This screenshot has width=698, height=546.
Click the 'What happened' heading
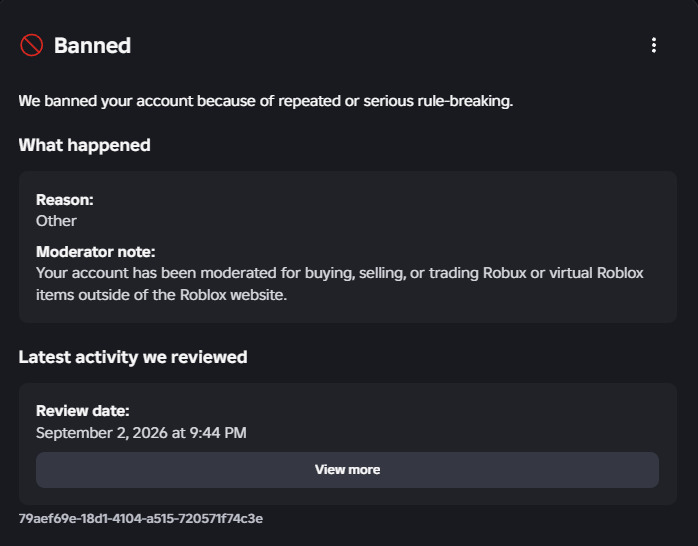(85, 145)
